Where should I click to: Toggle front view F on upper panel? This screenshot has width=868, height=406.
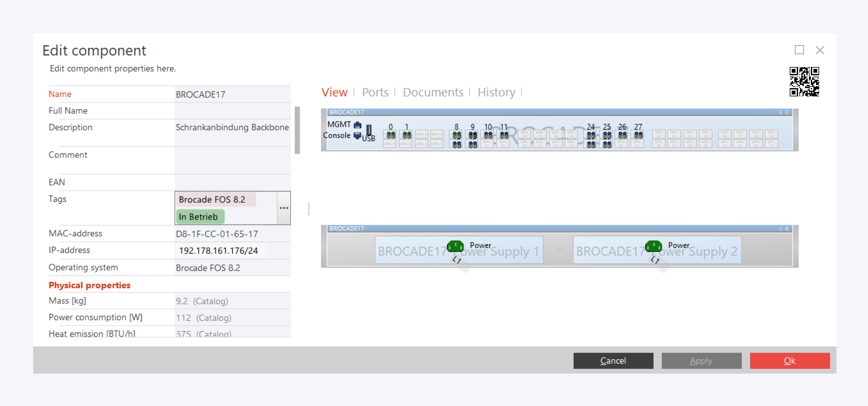click(x=780, y=113)
